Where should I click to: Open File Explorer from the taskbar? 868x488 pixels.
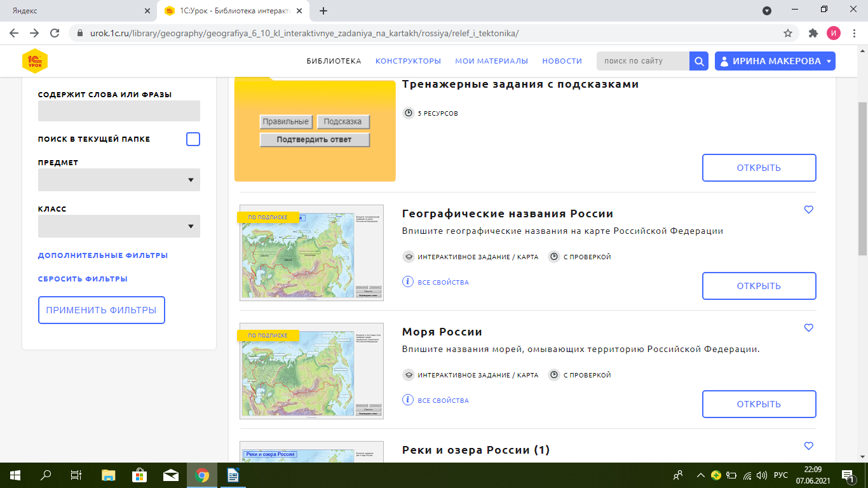click(109, 475)
